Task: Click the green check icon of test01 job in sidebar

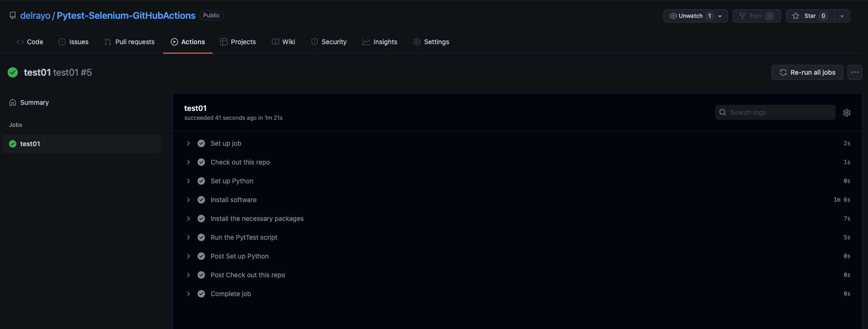Action: (x=13, y=144)
